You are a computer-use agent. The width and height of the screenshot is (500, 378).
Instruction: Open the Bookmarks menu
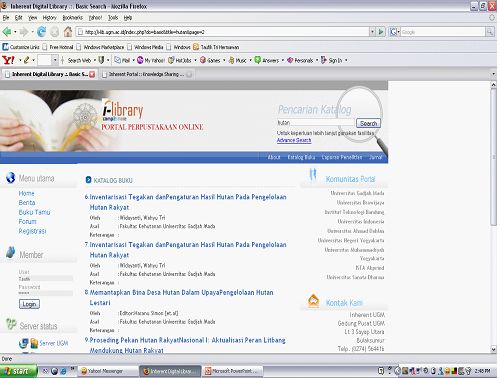(x=72, y=18)
